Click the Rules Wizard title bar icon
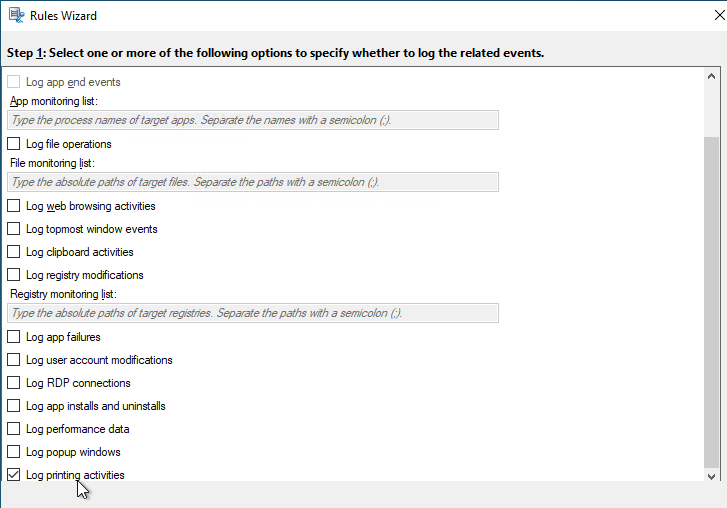 (17, 15)
